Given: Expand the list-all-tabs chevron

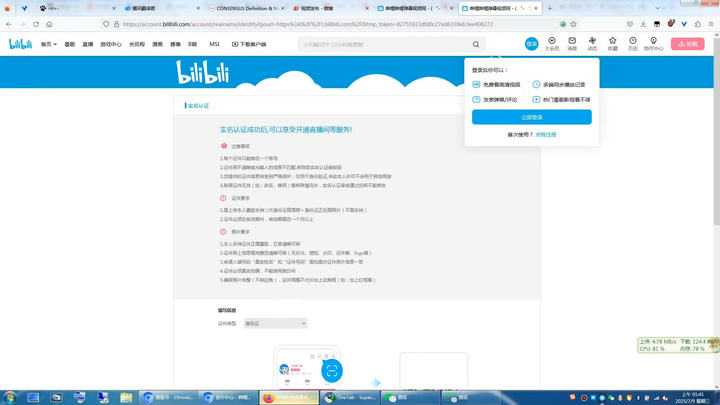Looking at the screenshot, I should 658,8.
